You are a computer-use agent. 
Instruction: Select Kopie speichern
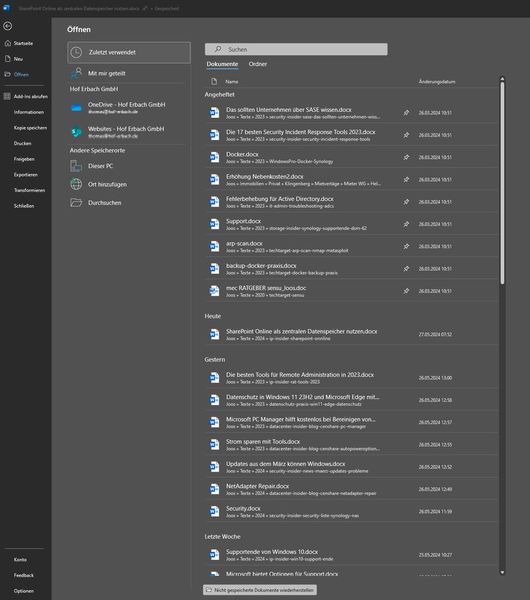pyautogui.click(x=30, y=128)
